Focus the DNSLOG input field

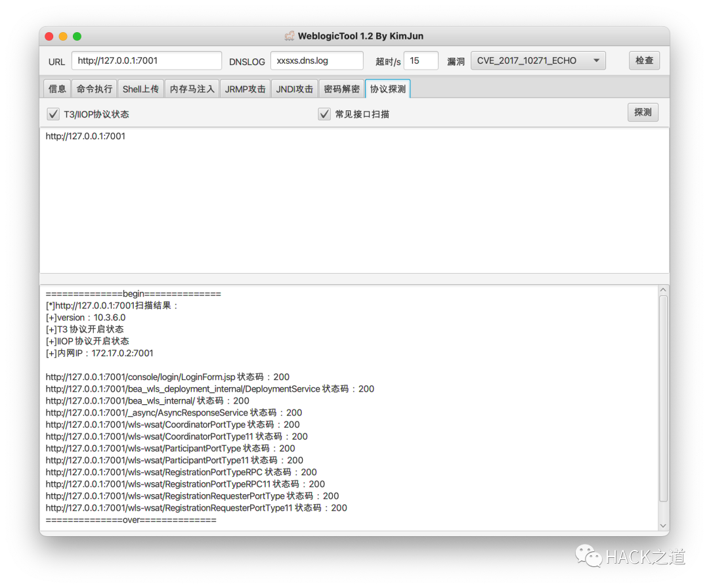coord(317,60)
